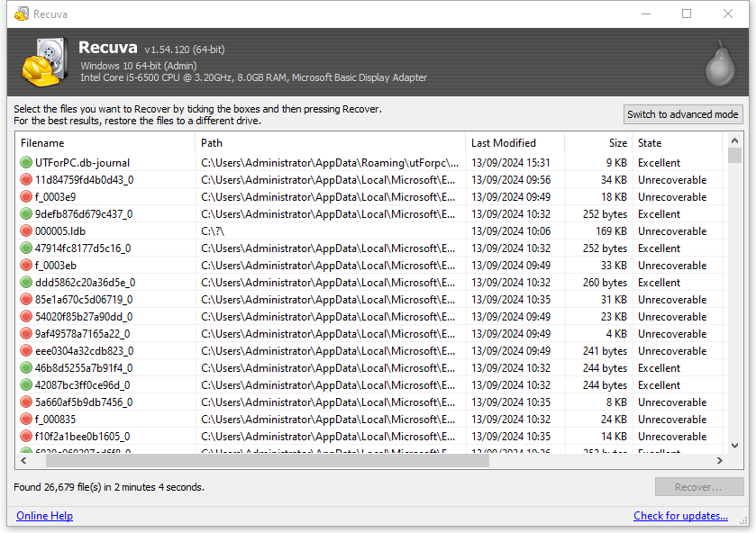This screenshot has height=533, width=756.
Task: Click the Recuva title bar app icon
Action: [x=22, y=14]
